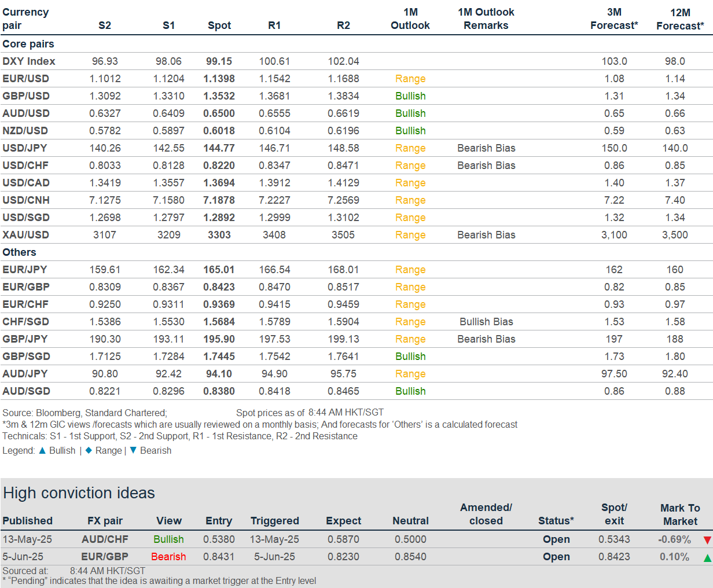Select the Mark To Market column header
The width and height of the screenshot is (713, 588).
point(680,514)
